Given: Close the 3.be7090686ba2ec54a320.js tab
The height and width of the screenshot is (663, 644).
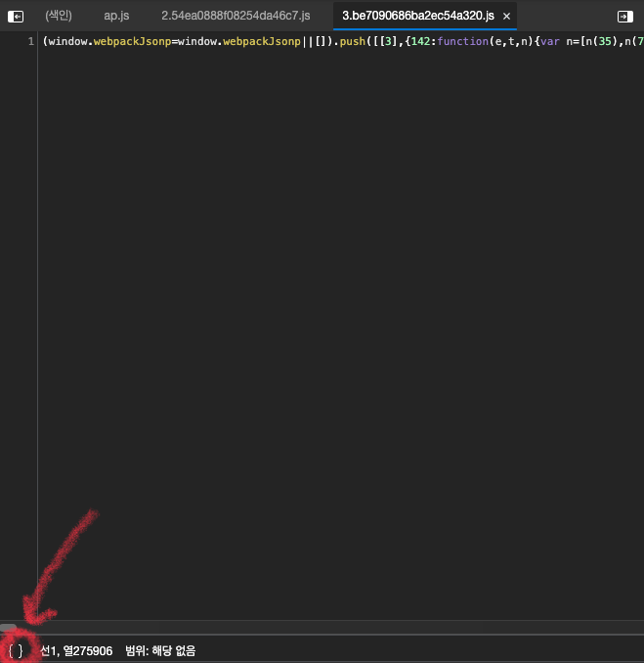Looking at the screenshot, I should 506,17.
